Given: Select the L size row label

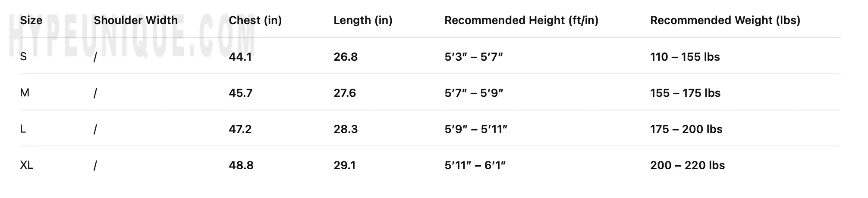Looking at the screenshot, I should [x=23, y=129].
